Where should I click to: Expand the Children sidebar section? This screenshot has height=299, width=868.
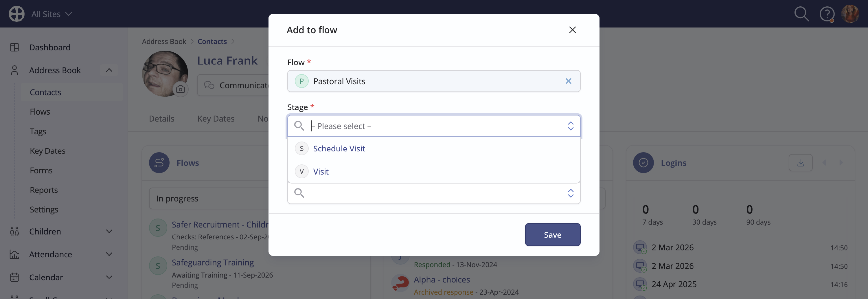point(109,232)
